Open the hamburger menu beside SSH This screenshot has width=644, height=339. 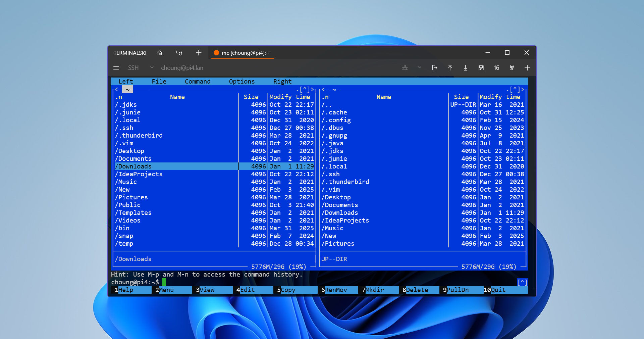pos(116,68)
